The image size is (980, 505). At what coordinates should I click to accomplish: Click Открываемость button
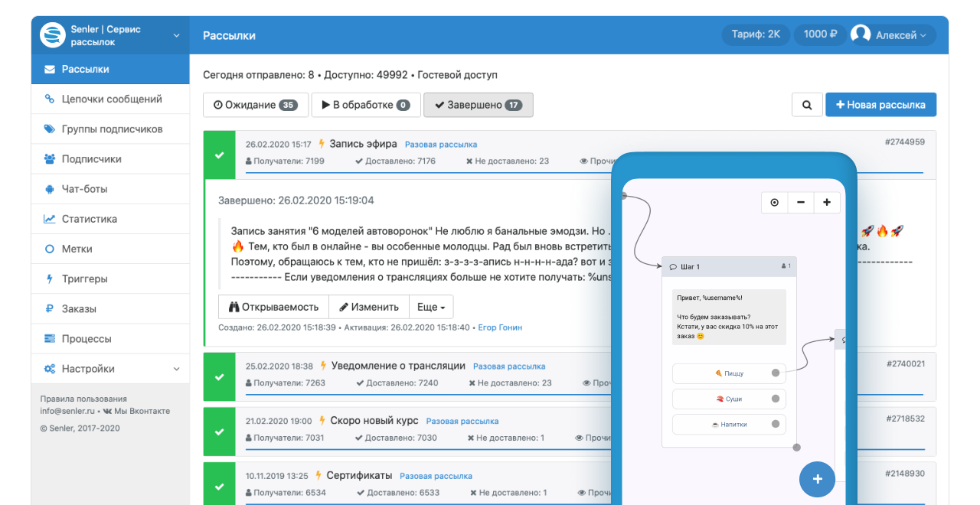pos(273,307)
